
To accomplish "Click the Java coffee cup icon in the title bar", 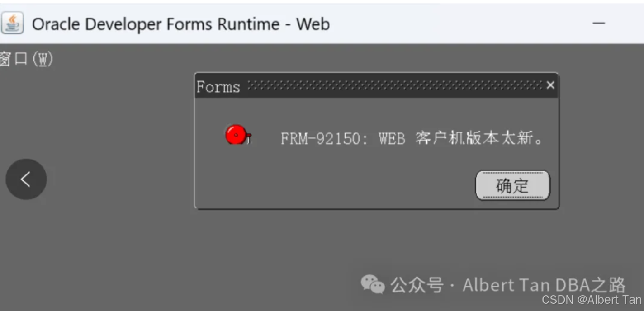I will point(12,23).
